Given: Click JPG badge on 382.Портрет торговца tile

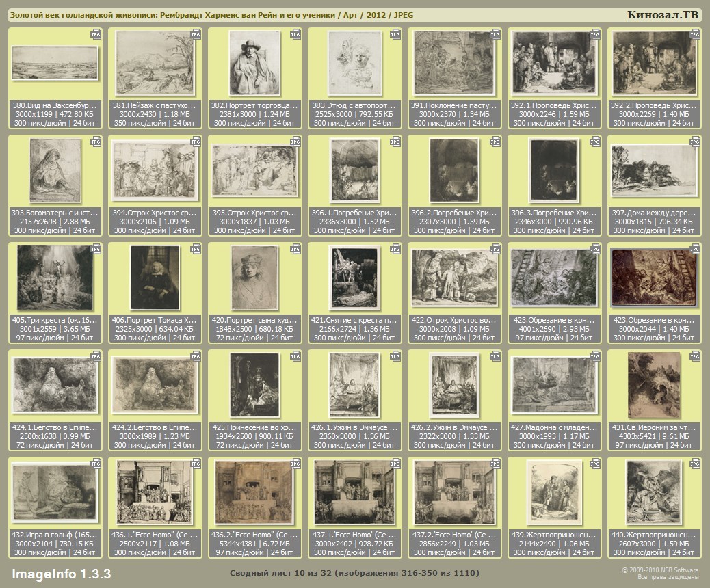Looking at the screenshot, I should coord(295,34).
